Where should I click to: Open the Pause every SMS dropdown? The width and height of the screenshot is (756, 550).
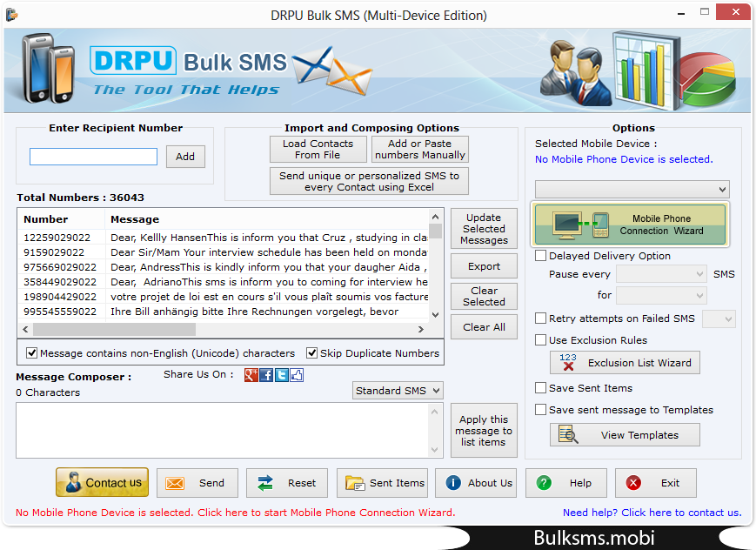(x=661, y=274)
